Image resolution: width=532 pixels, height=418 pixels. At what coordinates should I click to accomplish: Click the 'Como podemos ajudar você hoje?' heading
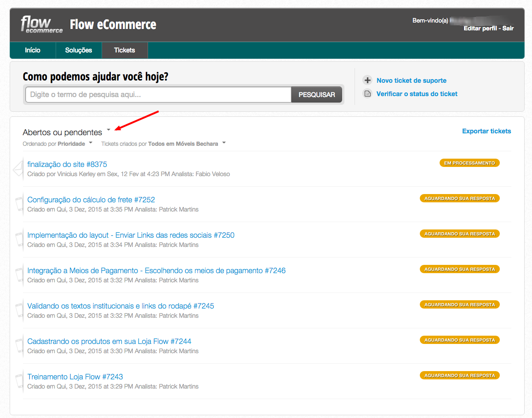pyautogui.click(x=95, y=76)
